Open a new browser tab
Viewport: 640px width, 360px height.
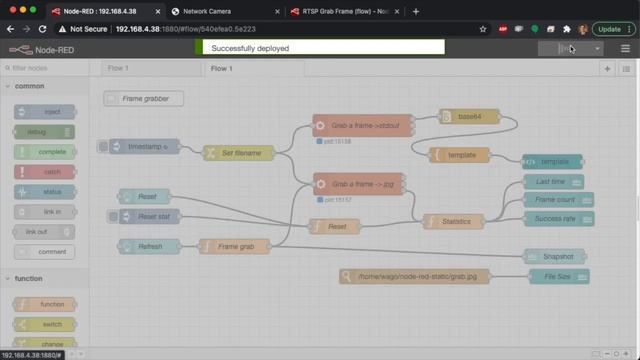(416, 12)
